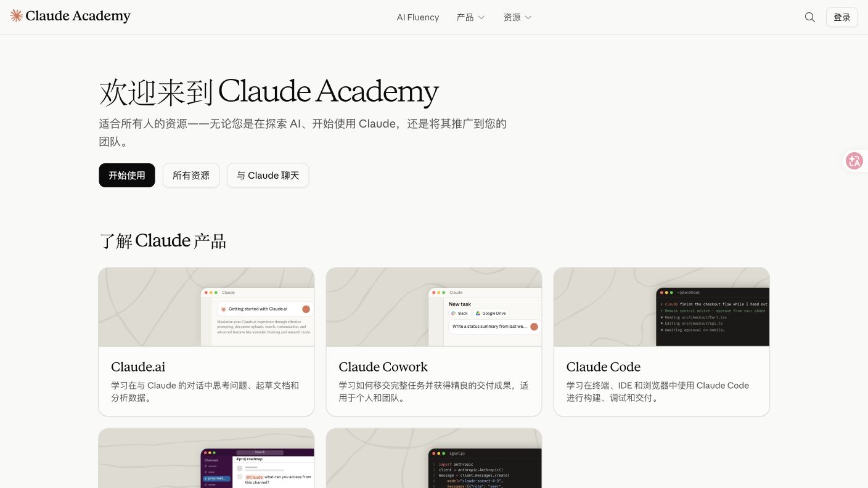This screenshot has height=488, width=868.
Task: Click the 了解 Claude 产品 section heading
Action: 163,241
